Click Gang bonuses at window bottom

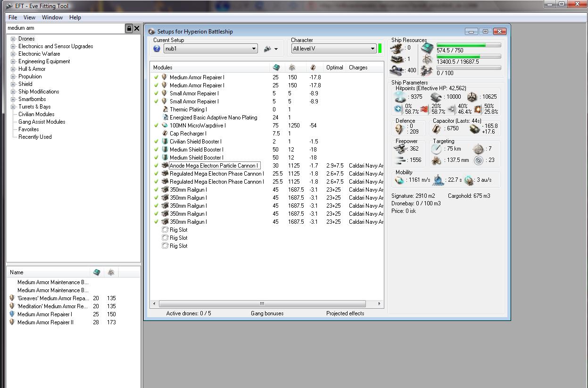[267, 313]
